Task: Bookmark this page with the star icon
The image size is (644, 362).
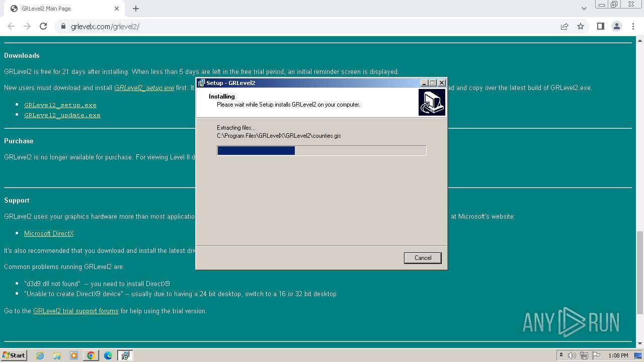Action: 581,26
